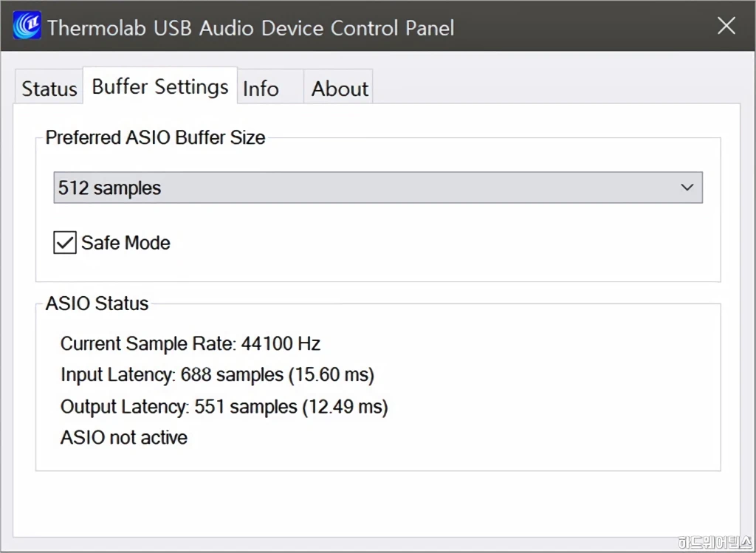
Task: Click the Output Latency 551 samples line
Action: pyautogui.click(x=224, y=406)
